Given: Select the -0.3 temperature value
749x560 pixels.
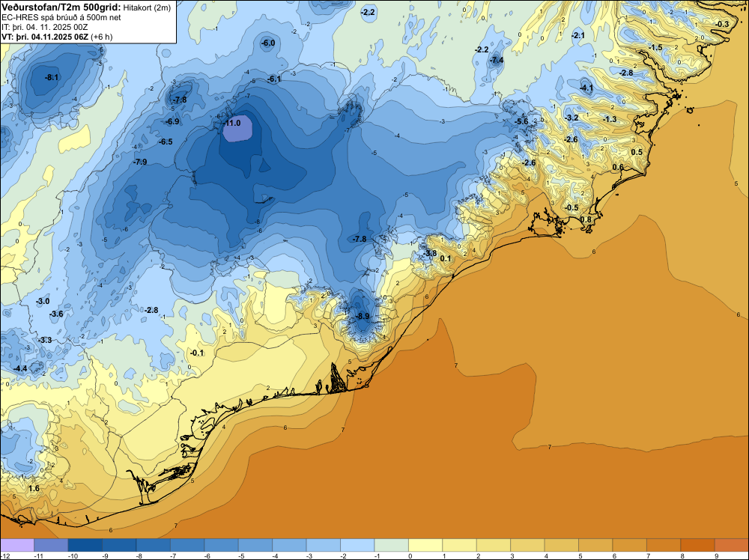Looking at the screenshot, I should point(722,25).
